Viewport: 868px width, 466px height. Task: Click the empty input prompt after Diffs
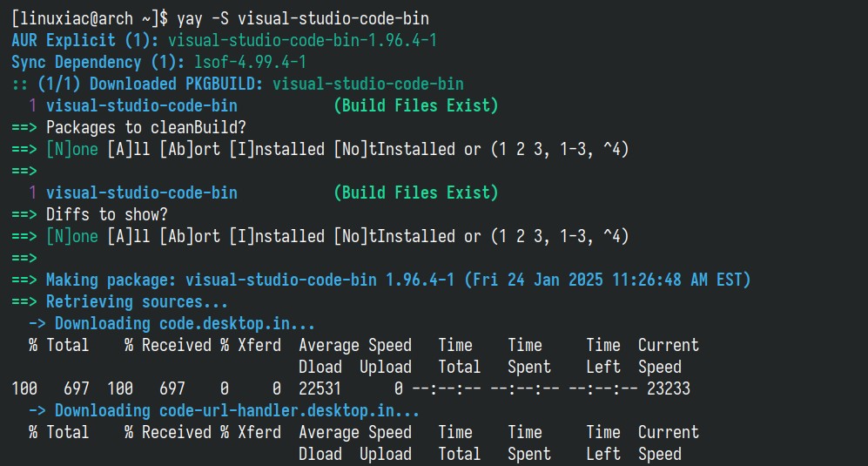click(x=24, y=258)
